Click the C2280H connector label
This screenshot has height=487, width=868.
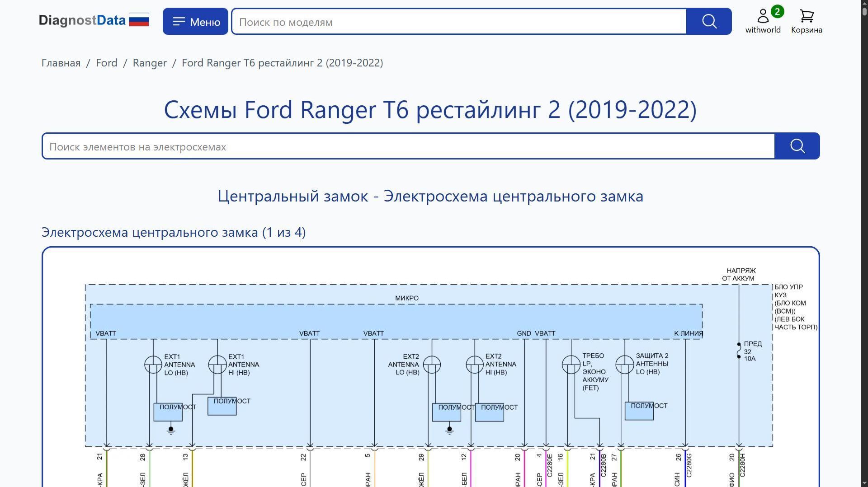click(742, 465)
